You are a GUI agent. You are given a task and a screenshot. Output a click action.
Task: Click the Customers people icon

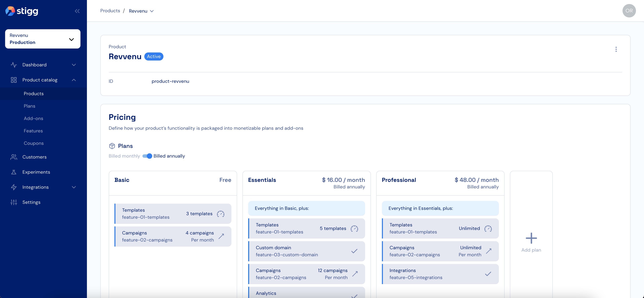(14, 157)
